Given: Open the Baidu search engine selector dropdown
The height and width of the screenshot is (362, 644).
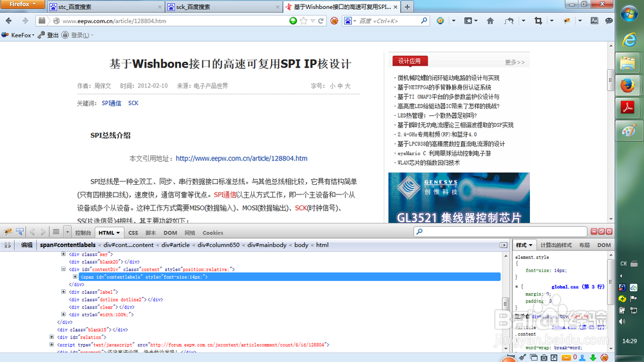Looking at the screenshot, I should [350, 21].
